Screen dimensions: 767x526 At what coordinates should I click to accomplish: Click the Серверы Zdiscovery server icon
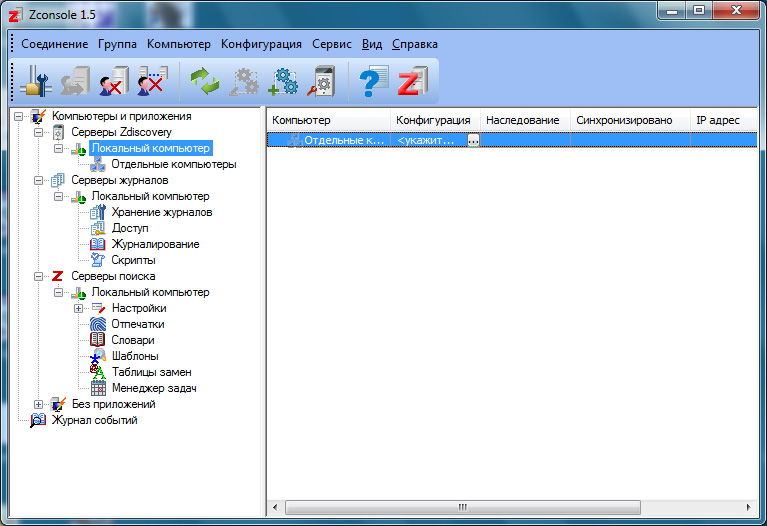coord(58,132)
